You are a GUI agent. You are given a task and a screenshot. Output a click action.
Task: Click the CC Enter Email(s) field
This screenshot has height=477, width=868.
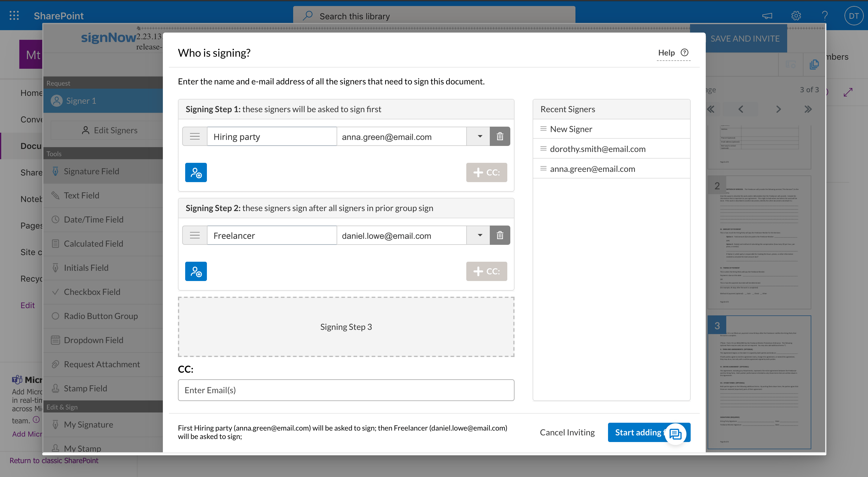pyautogui.click(x=346, y=390)
